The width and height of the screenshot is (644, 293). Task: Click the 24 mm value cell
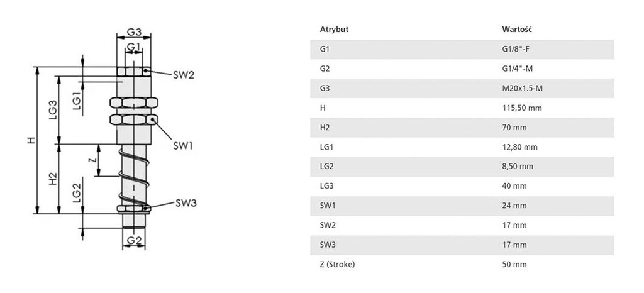[514, 206]
